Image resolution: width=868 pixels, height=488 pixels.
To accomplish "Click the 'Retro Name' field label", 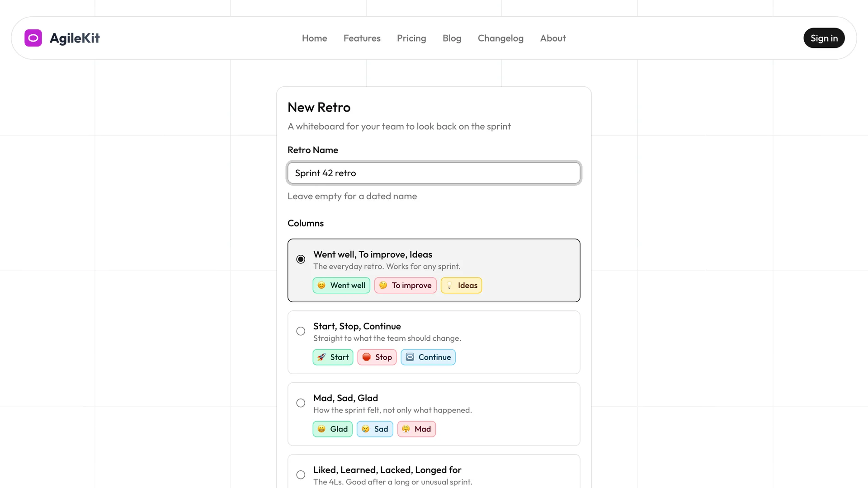I will 313,150.
